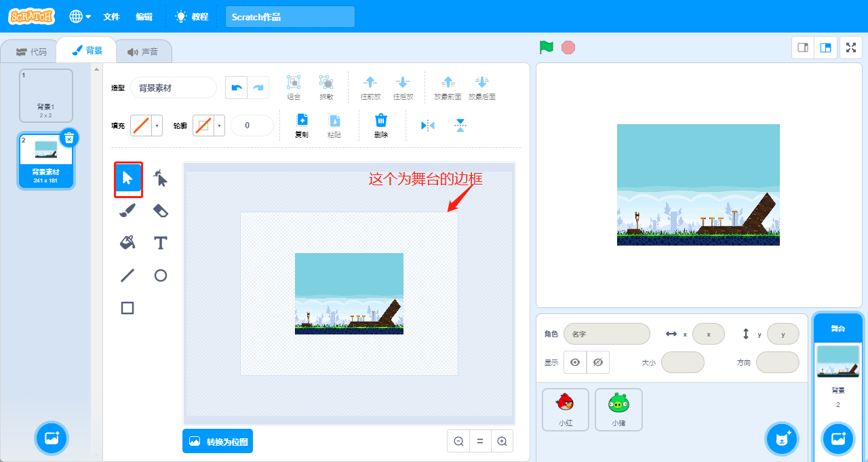Viewport: 868px width, 462px height.
Task: Select the Brush tool
Action: click(x=127, y=211)
